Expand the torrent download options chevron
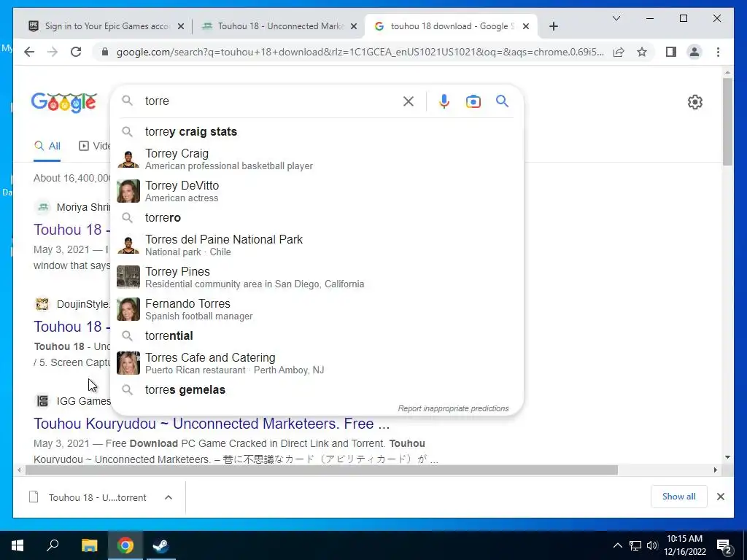Screen dimensions: 747x560 click(x=169, y=497)
